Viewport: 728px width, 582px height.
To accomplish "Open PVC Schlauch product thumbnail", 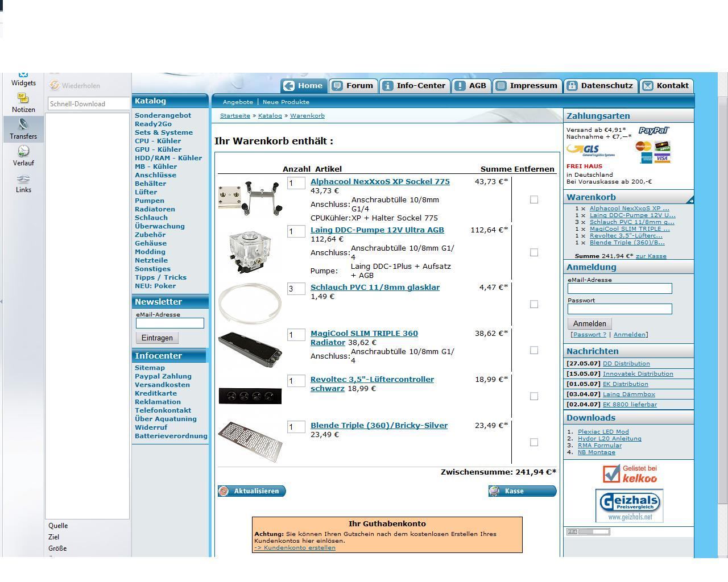I will tap(250, 304).
